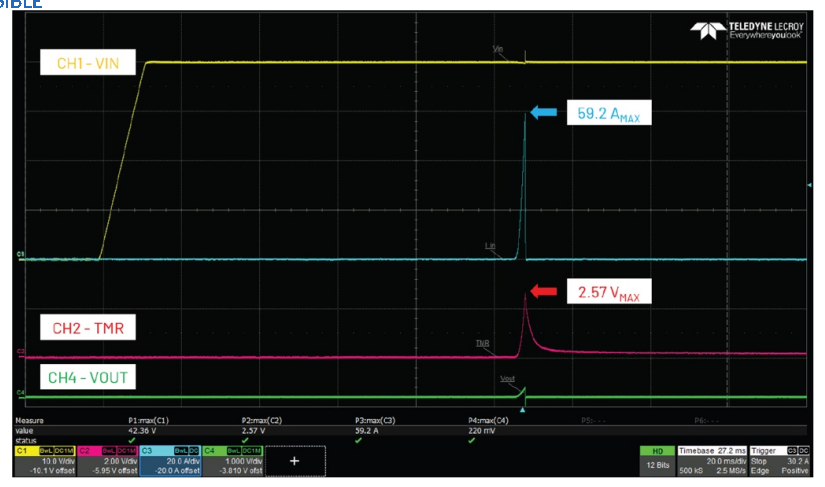Click 1.000 V/div scale in C4 box
The image size is (825, 487).
243,461
